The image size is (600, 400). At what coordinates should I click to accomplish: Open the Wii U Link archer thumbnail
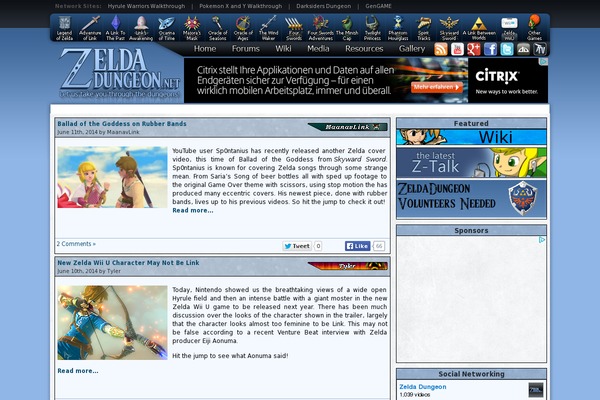point(112,323)
